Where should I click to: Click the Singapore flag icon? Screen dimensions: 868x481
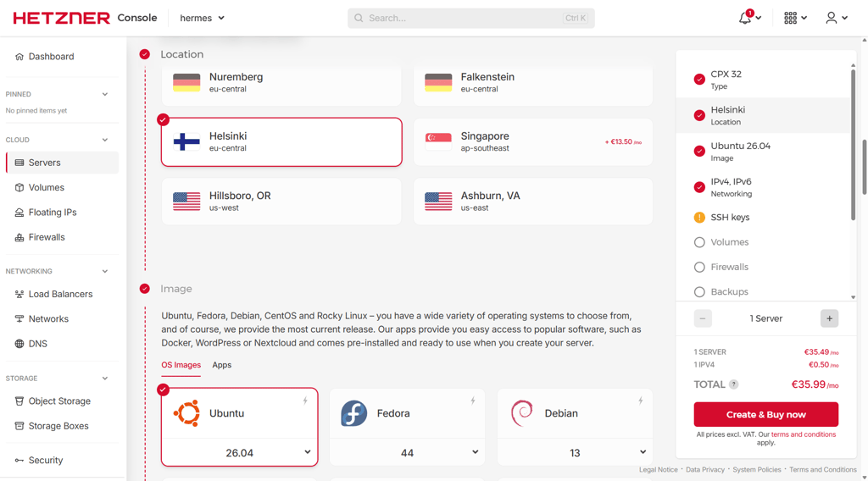[438, 142]
